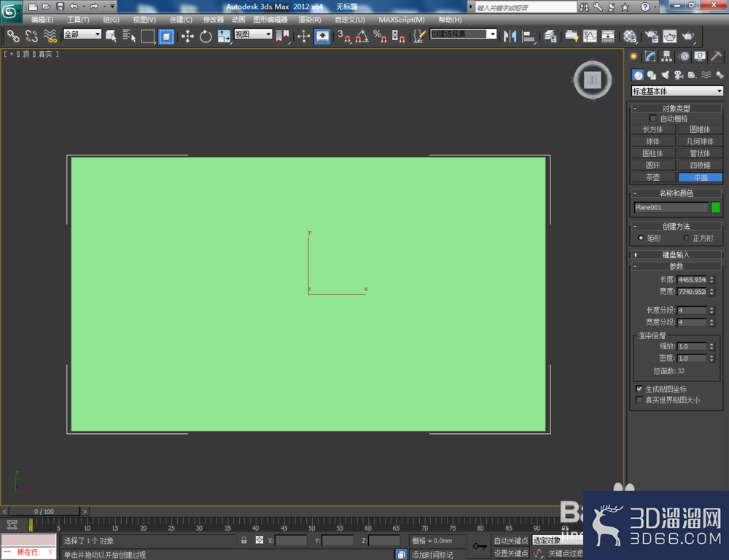The width and height of the screenshot is (729, 560).
Task: Open the named selection sets dropdown
Action: (464, 34)
